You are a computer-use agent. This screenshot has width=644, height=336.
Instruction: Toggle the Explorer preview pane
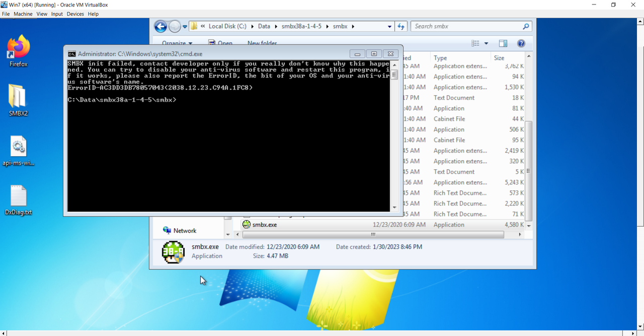click(503, 43)
